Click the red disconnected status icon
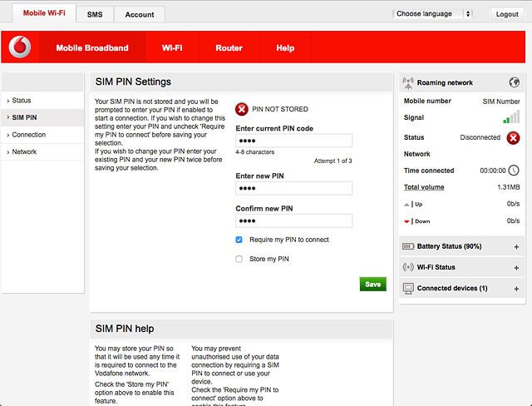The image size is (532, 406). 513,137
